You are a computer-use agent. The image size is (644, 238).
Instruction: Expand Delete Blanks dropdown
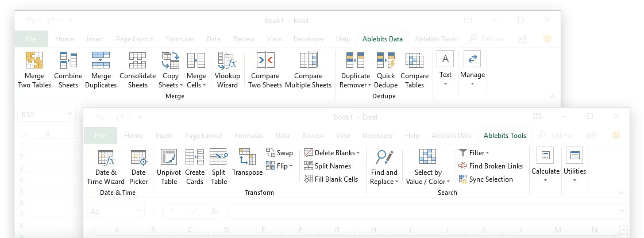358,153
